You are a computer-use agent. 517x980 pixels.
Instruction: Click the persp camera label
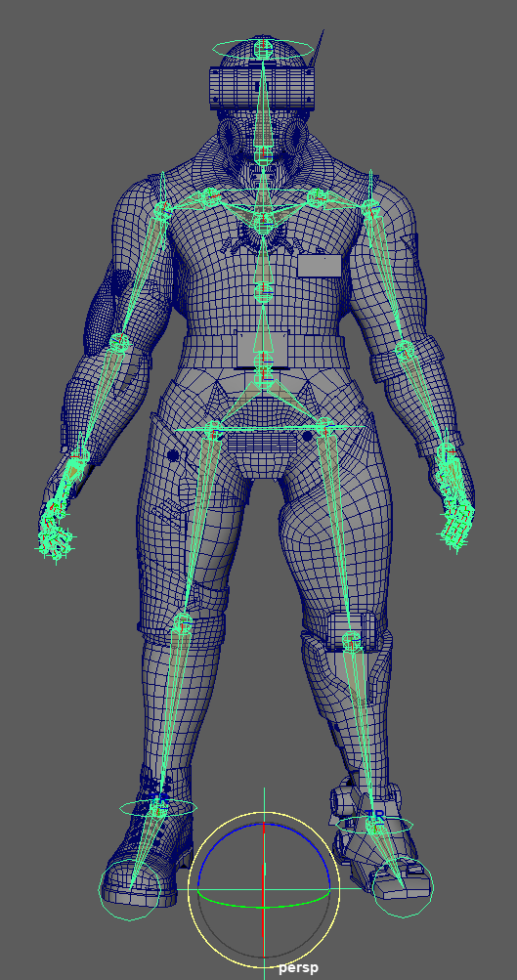[298, 967]
